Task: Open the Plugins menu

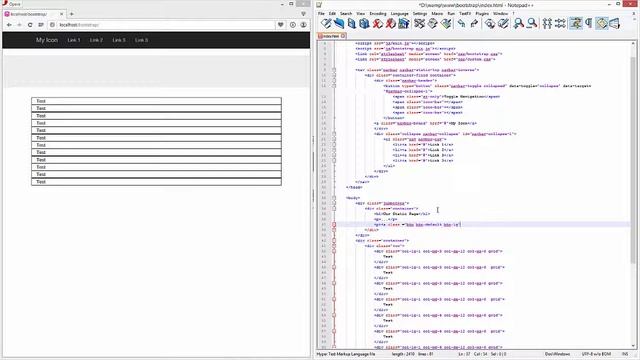Action: coord(482,13)
